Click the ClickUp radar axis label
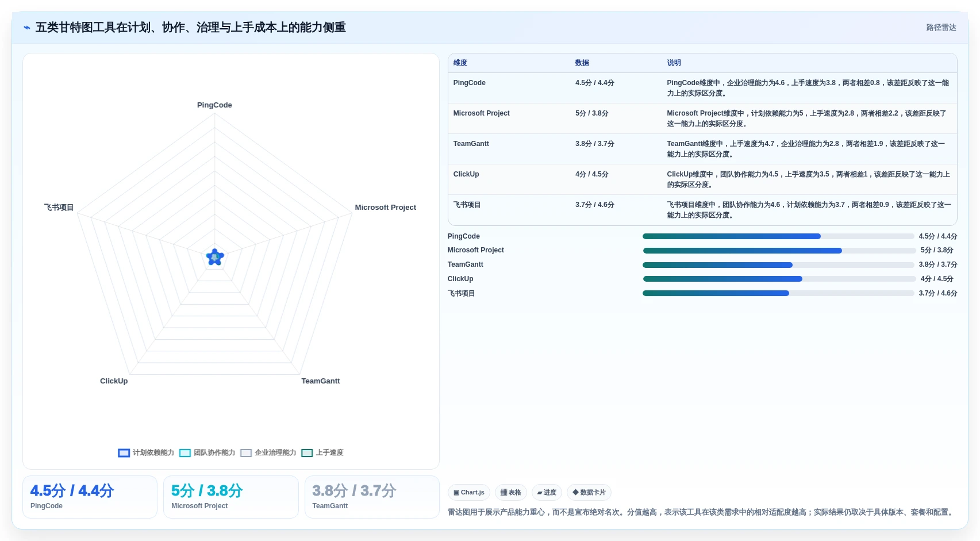The height and width of the screenshot is (541, 980). [114, 381]
